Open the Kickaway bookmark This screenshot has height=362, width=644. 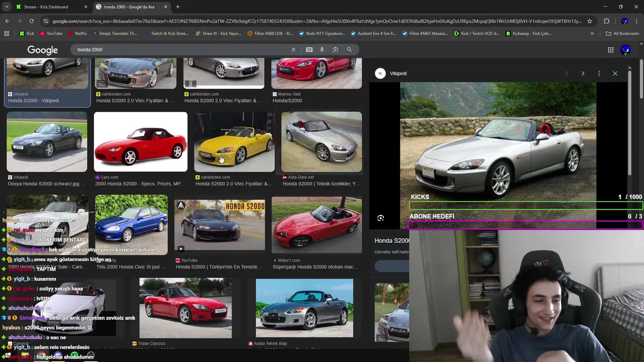coord(528,34)
